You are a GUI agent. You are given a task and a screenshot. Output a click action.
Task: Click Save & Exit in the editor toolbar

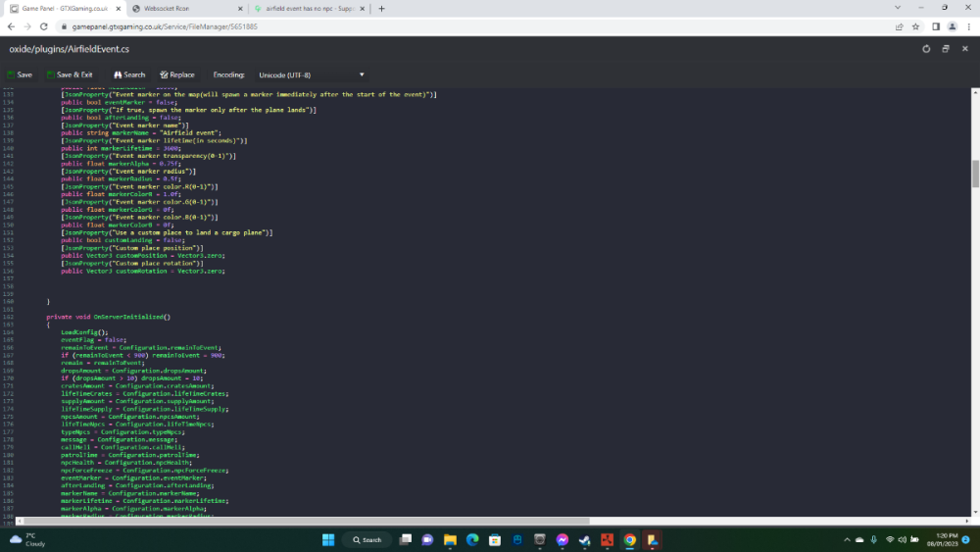tap(70, 75)
